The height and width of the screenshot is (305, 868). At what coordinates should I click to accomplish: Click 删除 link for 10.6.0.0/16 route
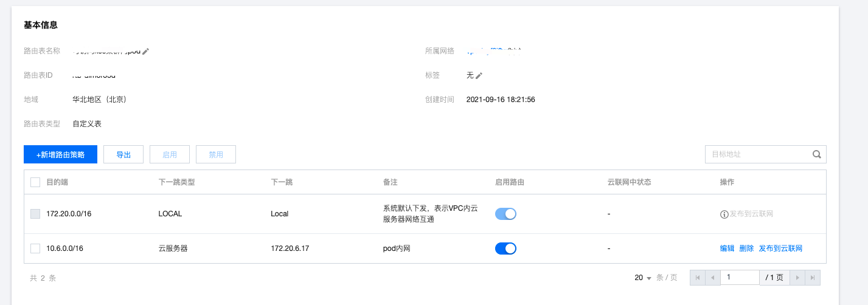click(x=746, y=248)
